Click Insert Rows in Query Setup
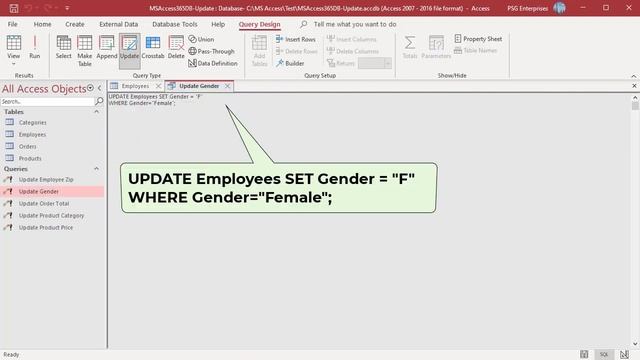 coord(296,39)
